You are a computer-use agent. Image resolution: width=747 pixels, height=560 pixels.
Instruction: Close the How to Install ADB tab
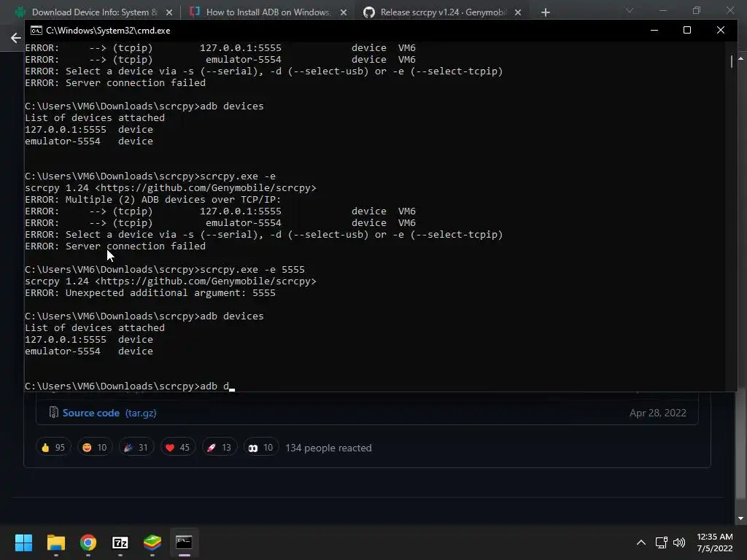[344, 12]
